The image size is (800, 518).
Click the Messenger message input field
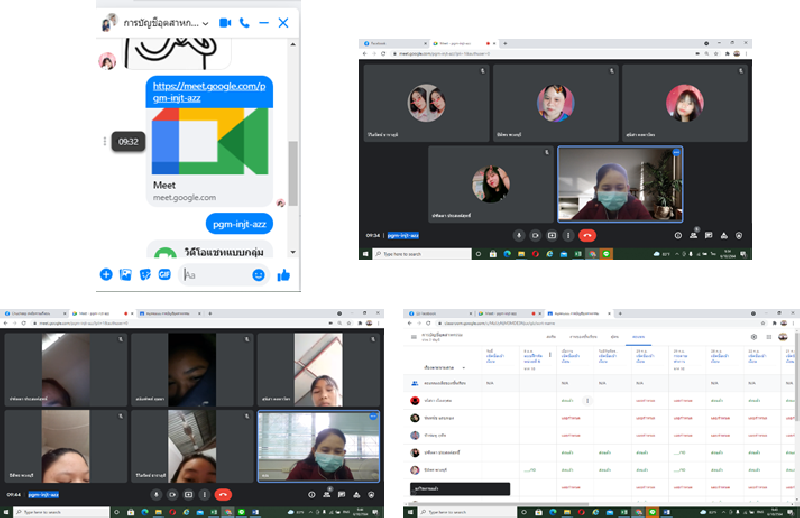click(215, 274)
